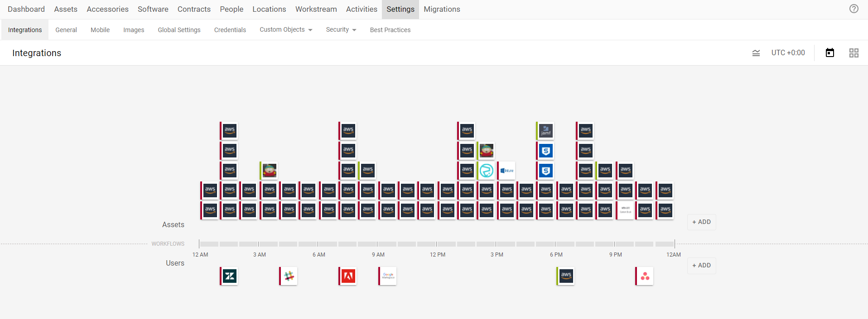This screenshot has width=868, height=319.
Task: Expand the Custom Objects dropdown
Action: 286,30
